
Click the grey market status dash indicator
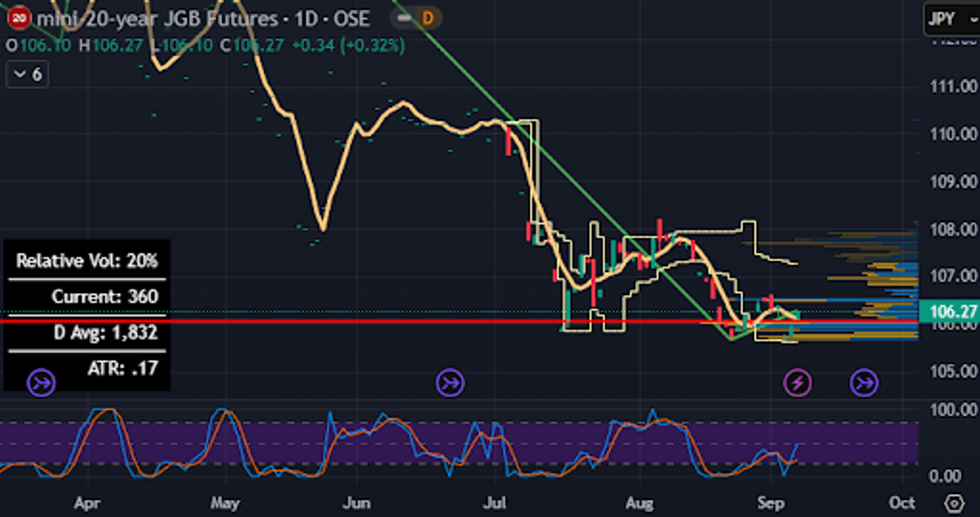point(405,19)
